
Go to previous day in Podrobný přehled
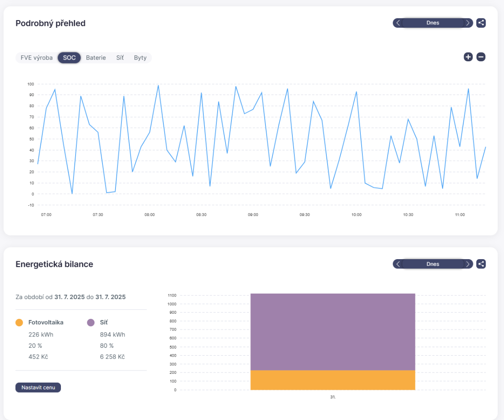(398, 23)
